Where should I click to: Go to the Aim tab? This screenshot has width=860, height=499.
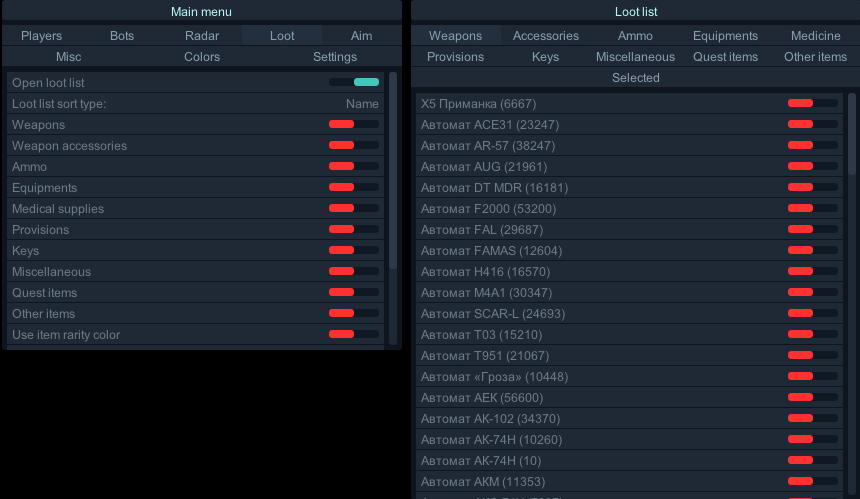point(361,35)
